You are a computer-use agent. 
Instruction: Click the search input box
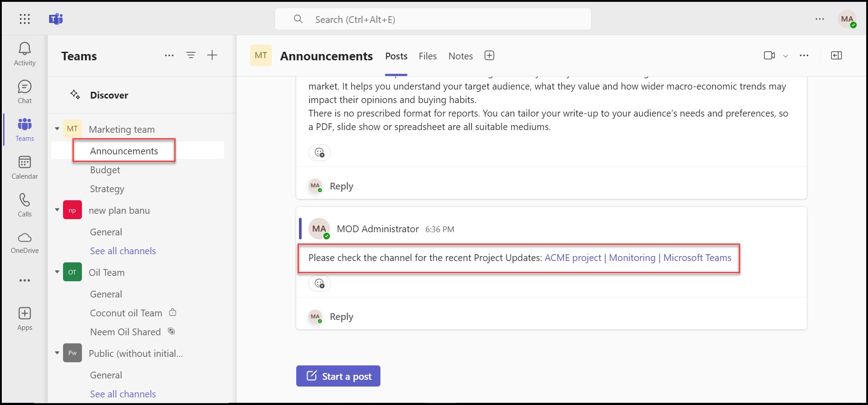coord(433,19)
